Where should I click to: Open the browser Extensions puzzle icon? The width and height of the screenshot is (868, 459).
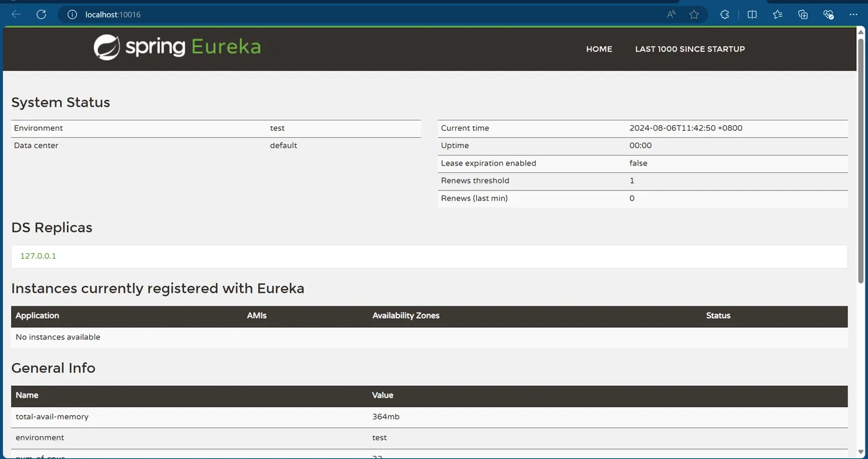coord(725,14)
